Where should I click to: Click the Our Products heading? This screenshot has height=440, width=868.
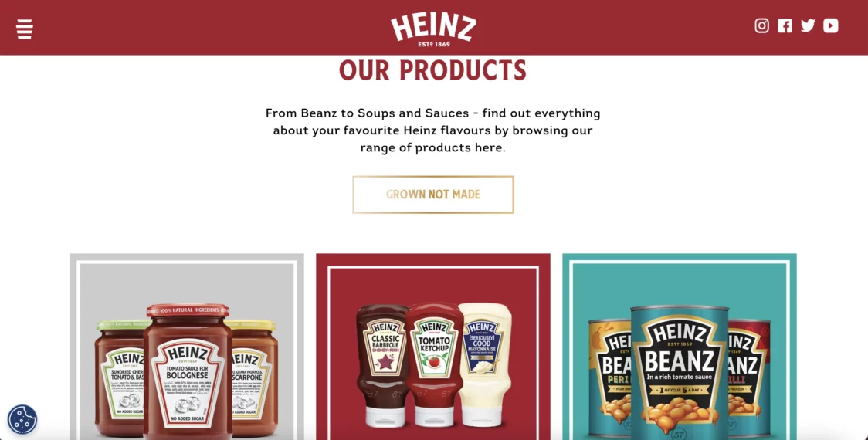(x=433, y=71)
